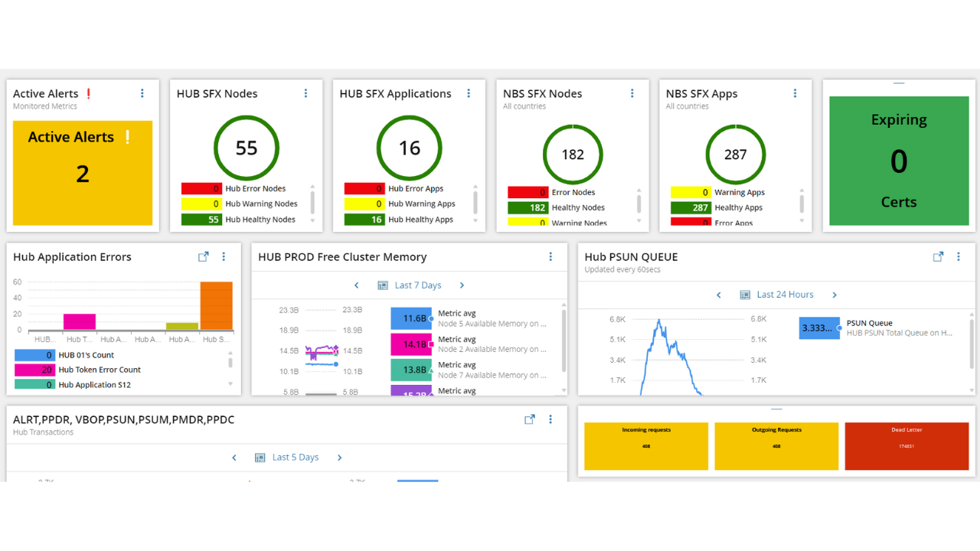Click the tall orange bar in errors chart

(216, 306)
